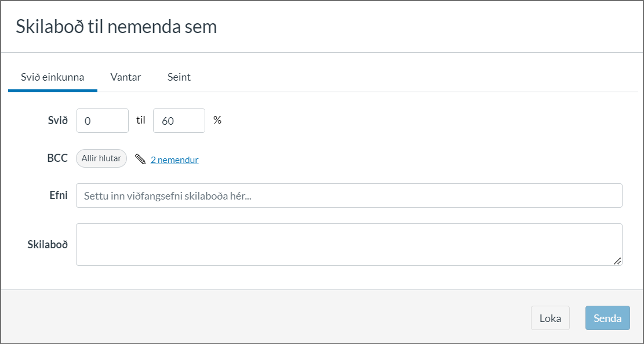
Task: Switch to the Vantar tab
Action: pos(126,77)
